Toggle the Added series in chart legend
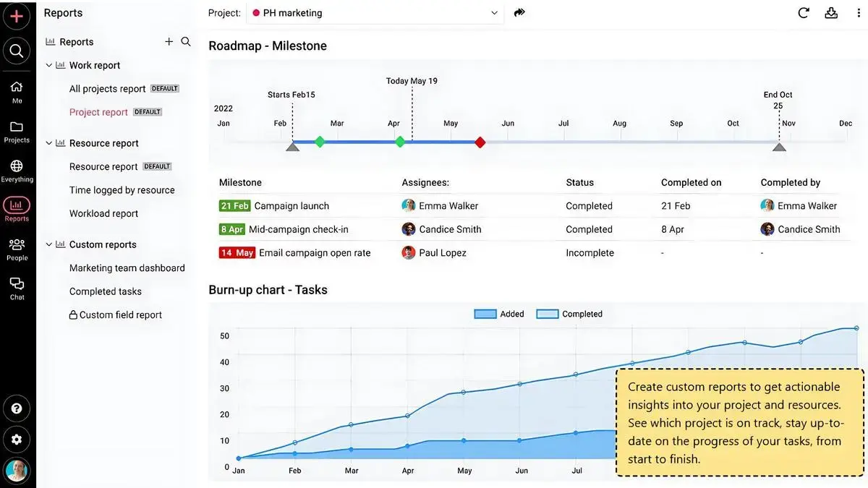Viewport: 868px width, 488px height. pos(499,314)
